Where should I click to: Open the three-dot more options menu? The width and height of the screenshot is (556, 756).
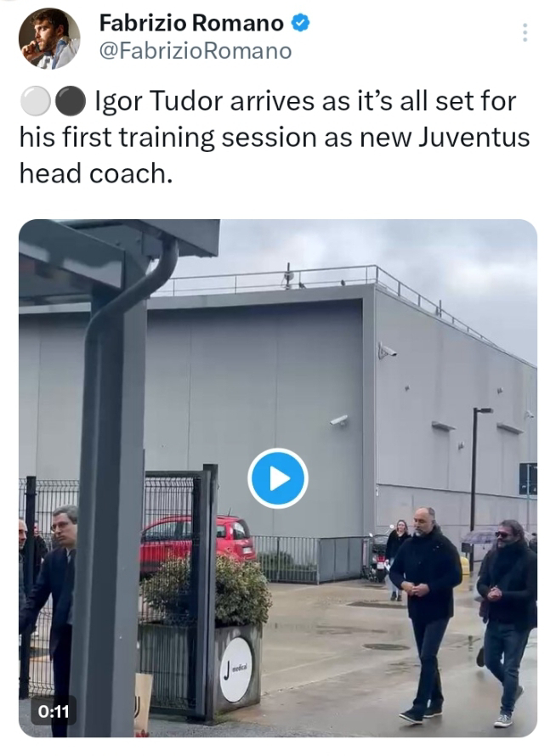[x=525, y=32]
